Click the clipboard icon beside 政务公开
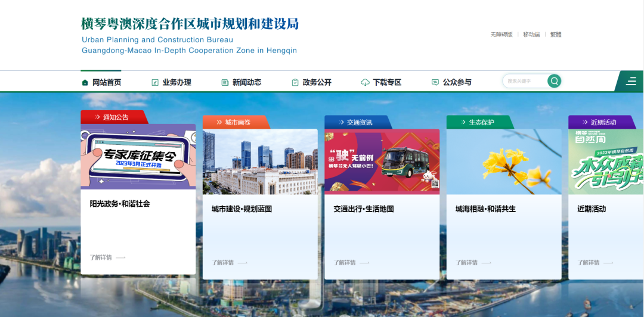 295,82
